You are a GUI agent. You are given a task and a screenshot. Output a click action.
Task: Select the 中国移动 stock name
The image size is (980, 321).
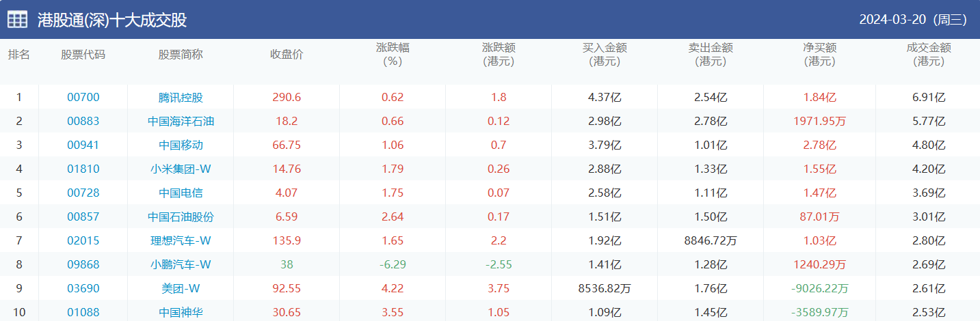coord(181,145)
